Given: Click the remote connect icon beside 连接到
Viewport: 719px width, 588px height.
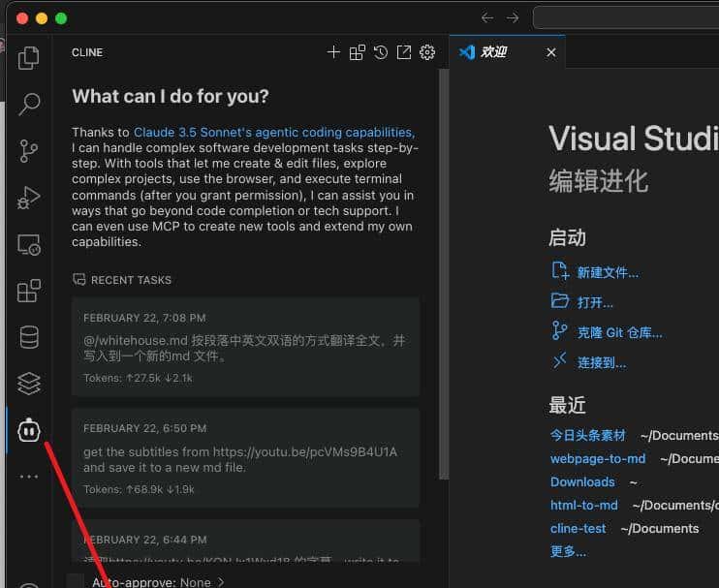Looking at the screenshot, I should click(x=559, y=360).
